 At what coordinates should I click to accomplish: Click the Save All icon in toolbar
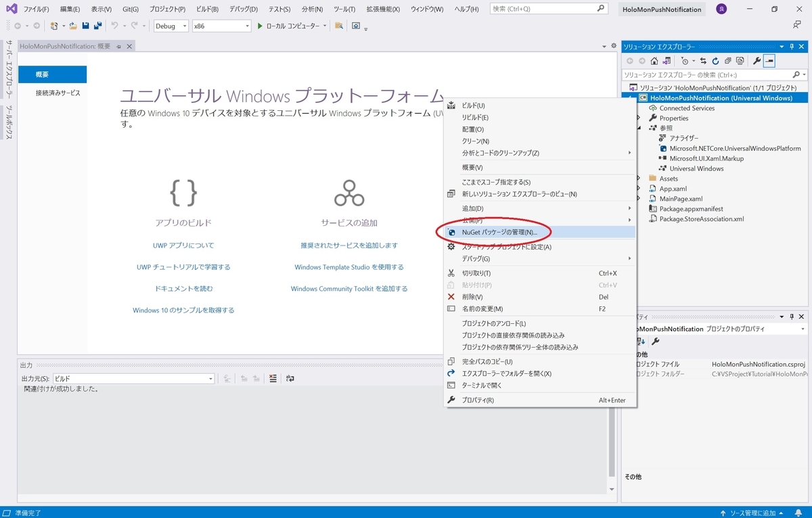[98, 26]
